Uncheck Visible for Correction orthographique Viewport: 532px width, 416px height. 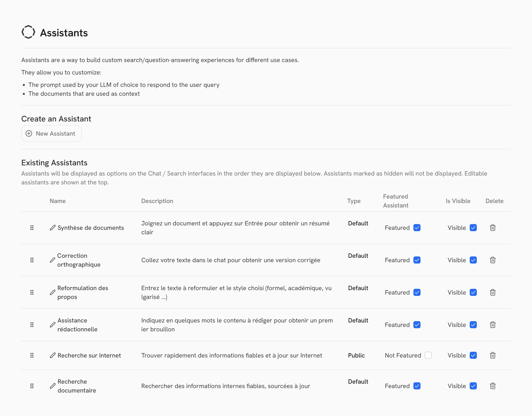473,260
